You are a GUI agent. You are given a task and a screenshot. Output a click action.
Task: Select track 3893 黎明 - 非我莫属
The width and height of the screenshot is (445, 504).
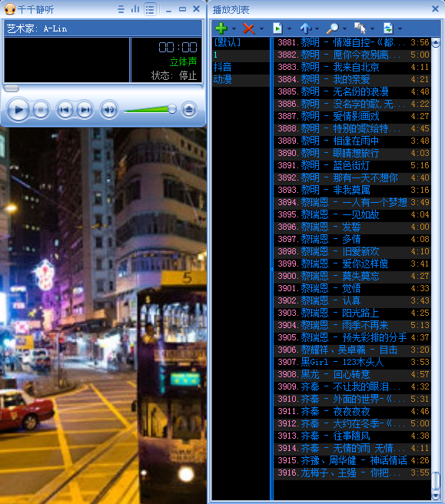[353, 190]
